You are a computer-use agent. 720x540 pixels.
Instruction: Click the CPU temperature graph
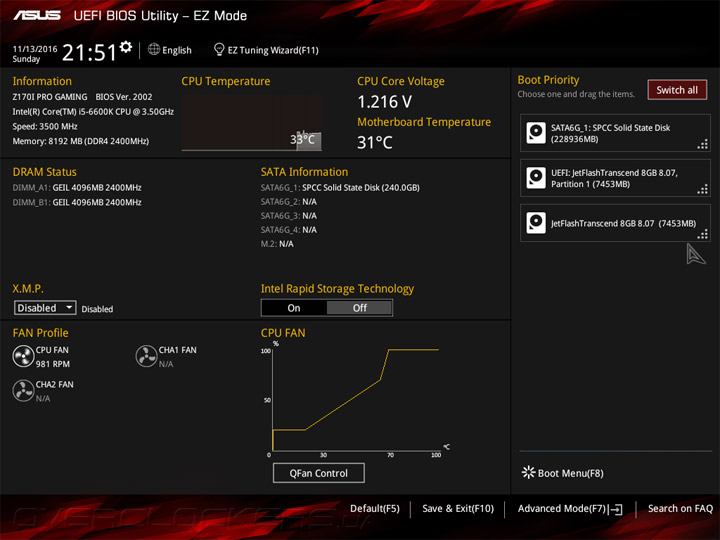click(252, 123)
